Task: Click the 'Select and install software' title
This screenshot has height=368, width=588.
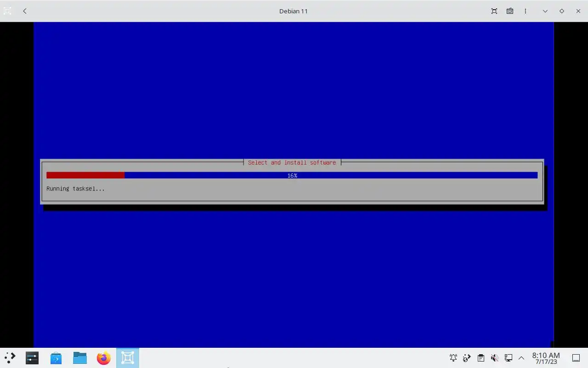Action: [x=292, y=162]
